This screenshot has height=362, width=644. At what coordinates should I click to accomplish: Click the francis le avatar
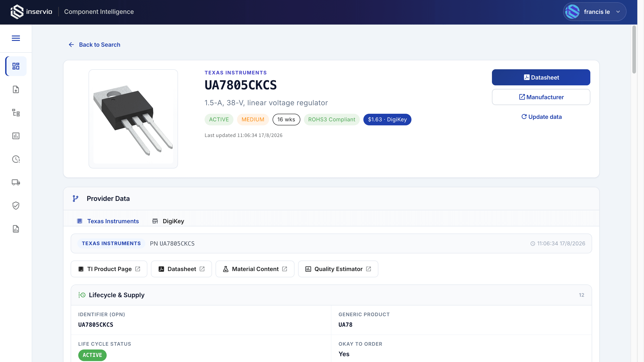572,12
